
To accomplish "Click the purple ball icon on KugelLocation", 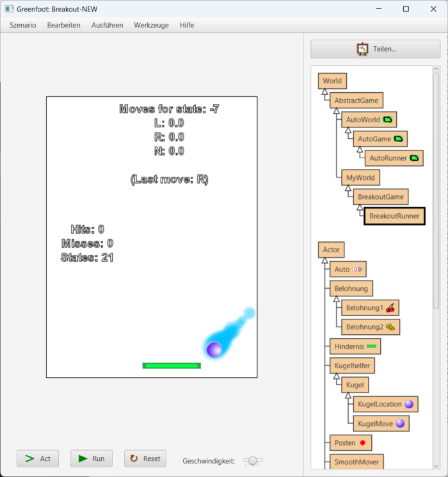I will point(408,404).
